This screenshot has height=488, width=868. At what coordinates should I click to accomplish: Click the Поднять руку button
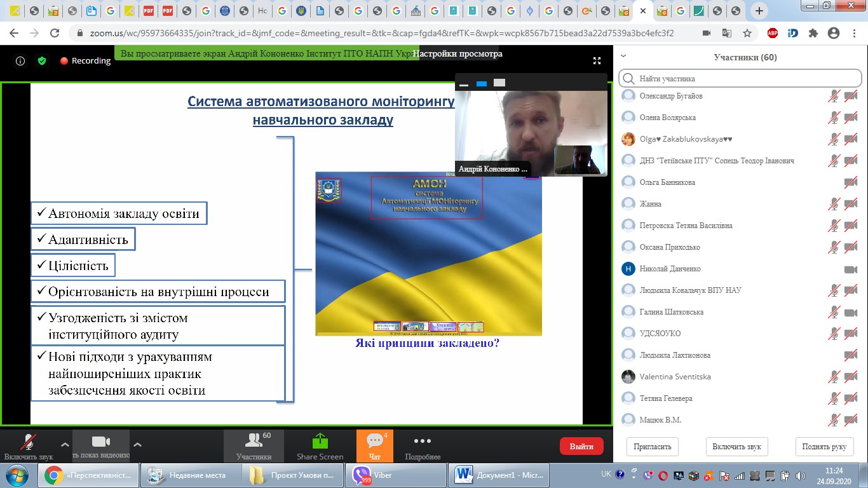click(x=824, y=446)
